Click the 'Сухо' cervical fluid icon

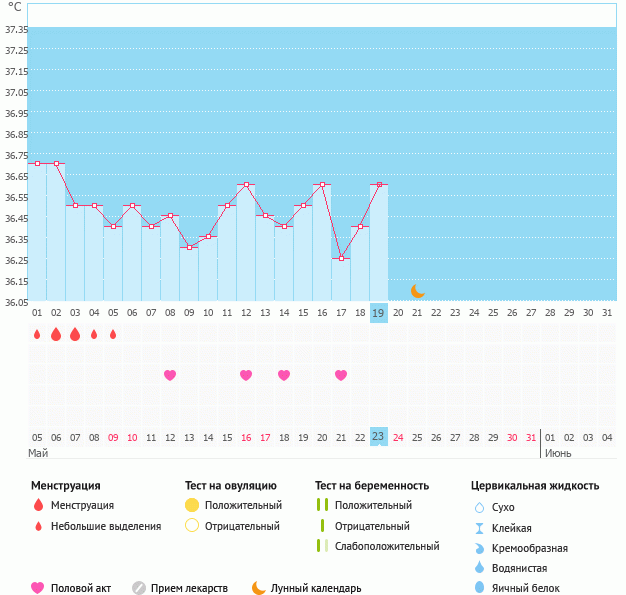click(x=478, y=508)
